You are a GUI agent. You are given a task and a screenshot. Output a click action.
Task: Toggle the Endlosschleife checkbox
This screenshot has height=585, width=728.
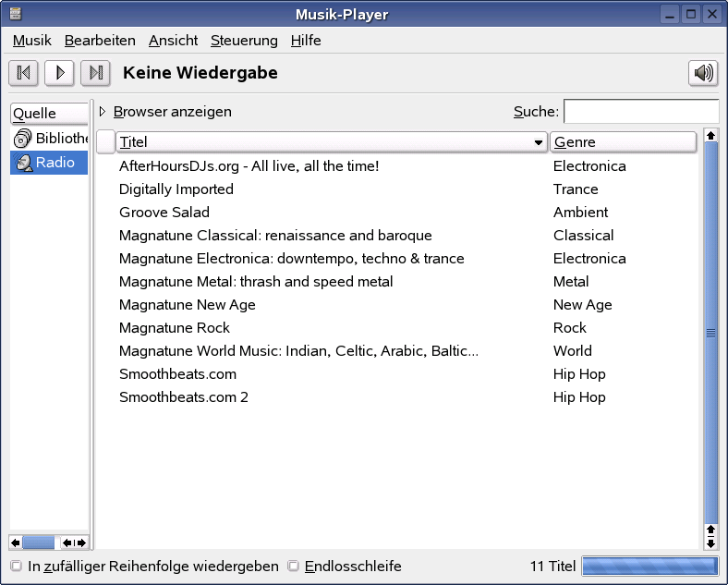click(293, 566)
